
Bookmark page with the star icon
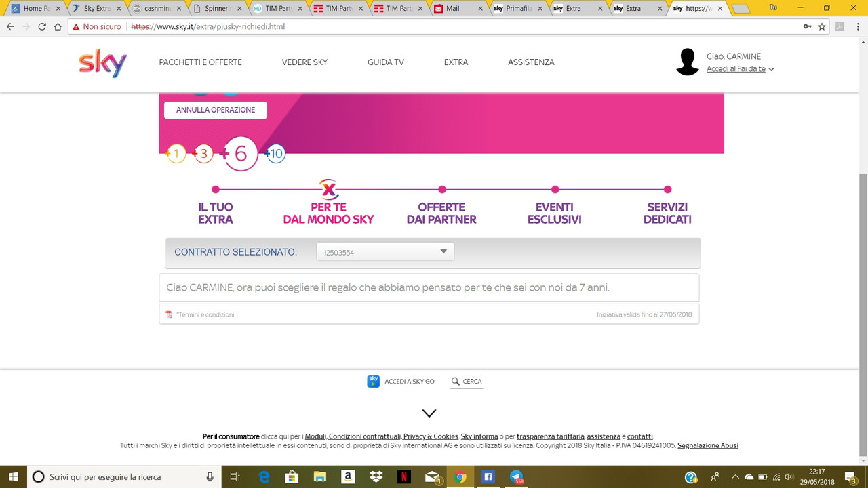822,26
